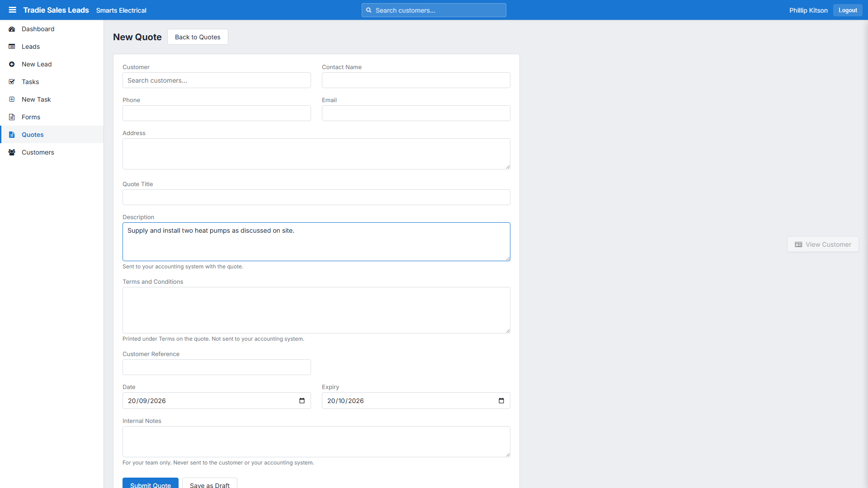This screenshot has height=488, width=868.
Task: Click the Submit Quote button
Action: [x=151, y=483]
